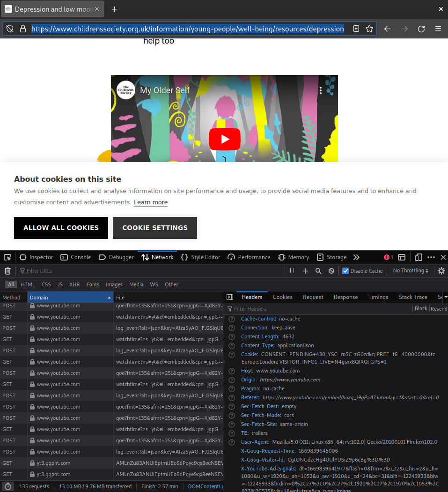Screen dimensions: 448x492
Task: Click the Block request button
Action: click(x=421, y=308)
